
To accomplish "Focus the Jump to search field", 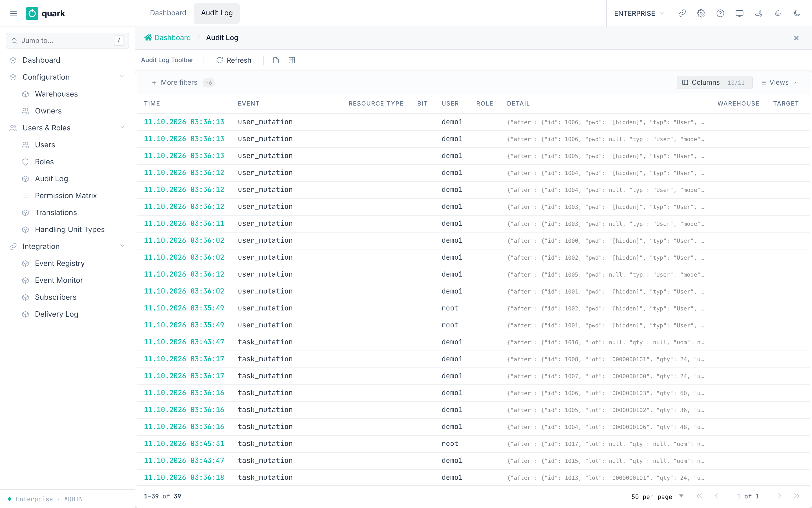I will pos(67,41).
